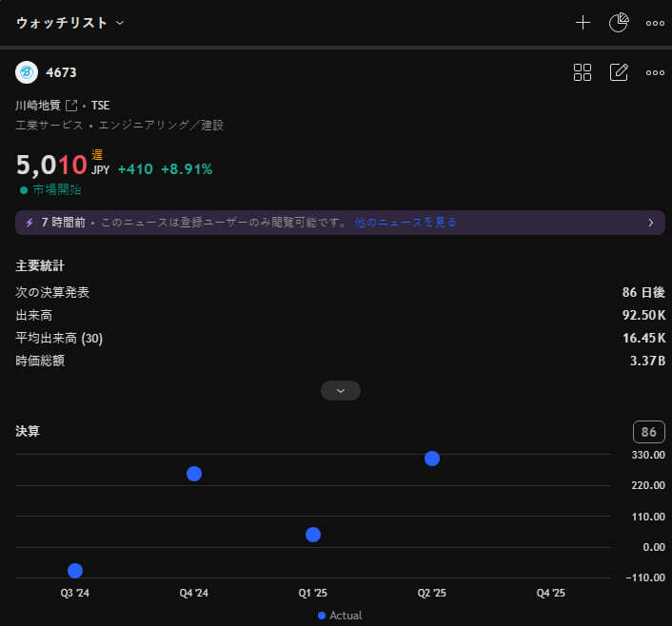
Task: Click the news banner right arrow
Action: click(x=651, y=223)
